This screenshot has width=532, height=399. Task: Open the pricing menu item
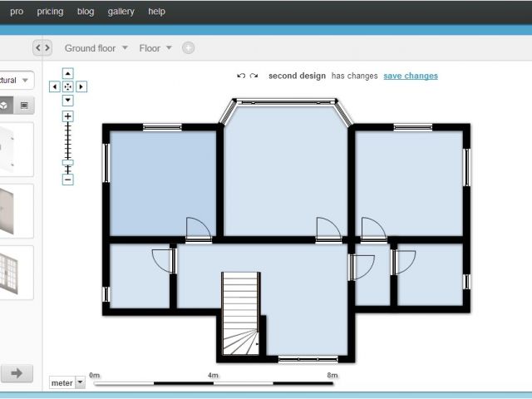point(50,12)
